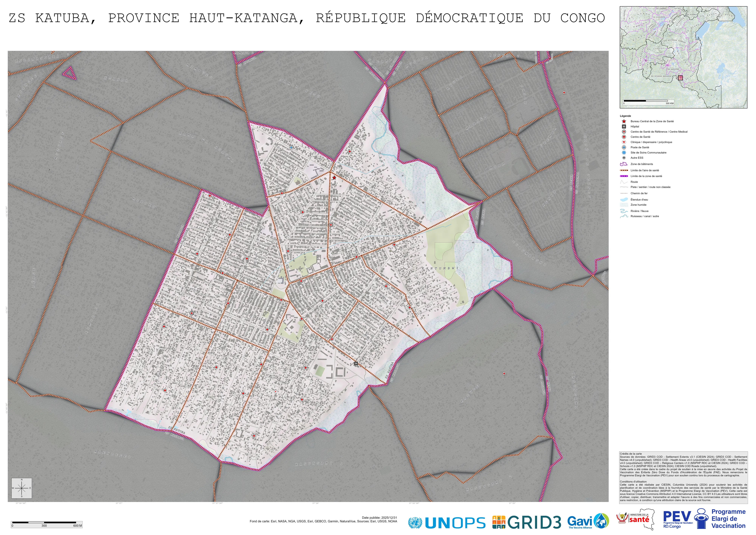Click the black H Hôpital legend symbol
This screenshot has width=756, height=535.
click(624, 127)
